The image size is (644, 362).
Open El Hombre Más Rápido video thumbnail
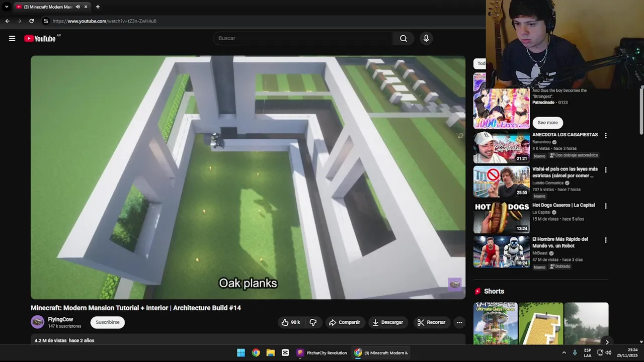coord(502,252)
